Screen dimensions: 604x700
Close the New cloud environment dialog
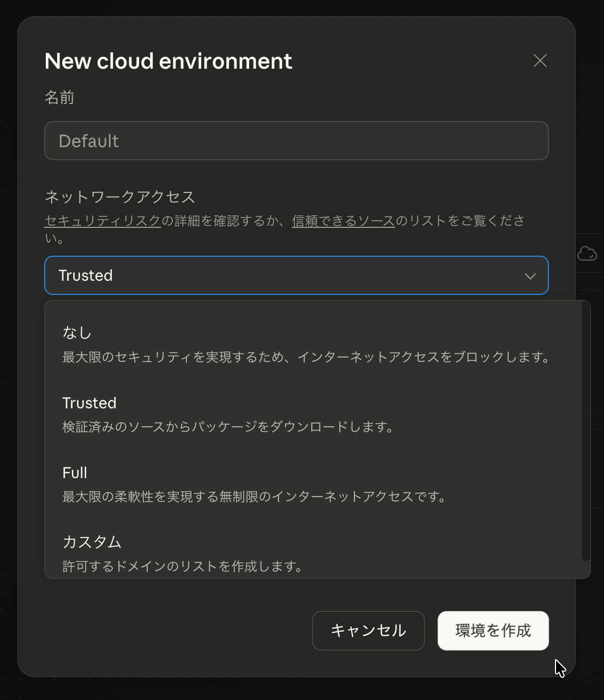point(540,61)
